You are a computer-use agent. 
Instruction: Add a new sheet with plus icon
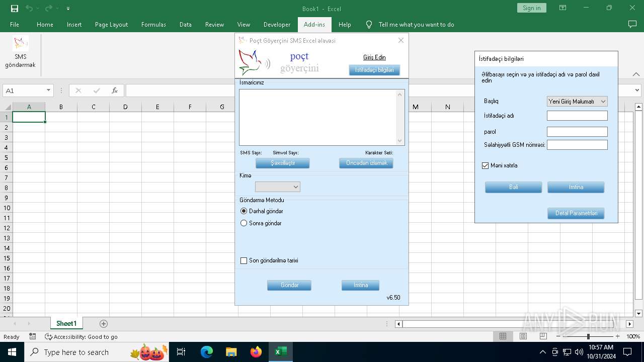(104, 324)
